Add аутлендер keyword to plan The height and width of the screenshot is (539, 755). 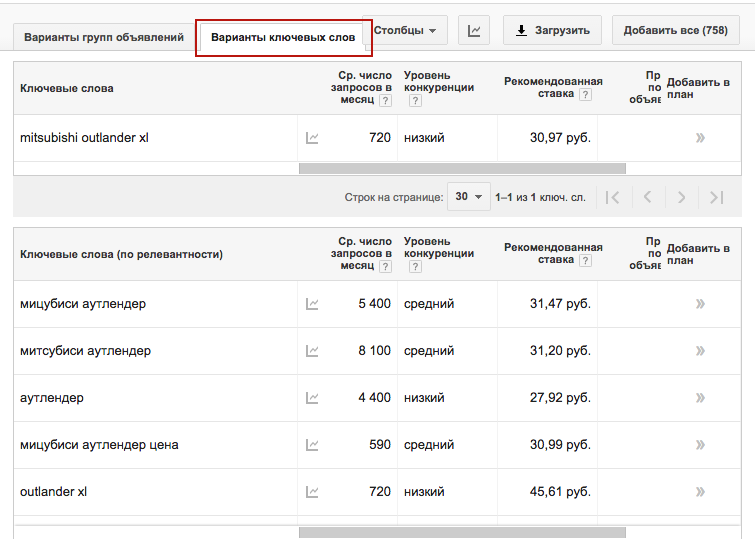tap(700, 398)
